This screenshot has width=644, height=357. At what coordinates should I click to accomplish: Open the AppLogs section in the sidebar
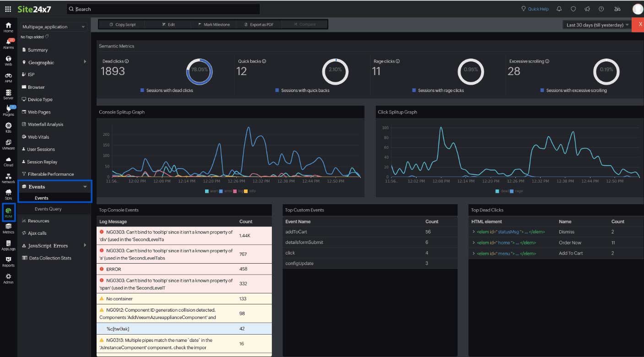8,246
